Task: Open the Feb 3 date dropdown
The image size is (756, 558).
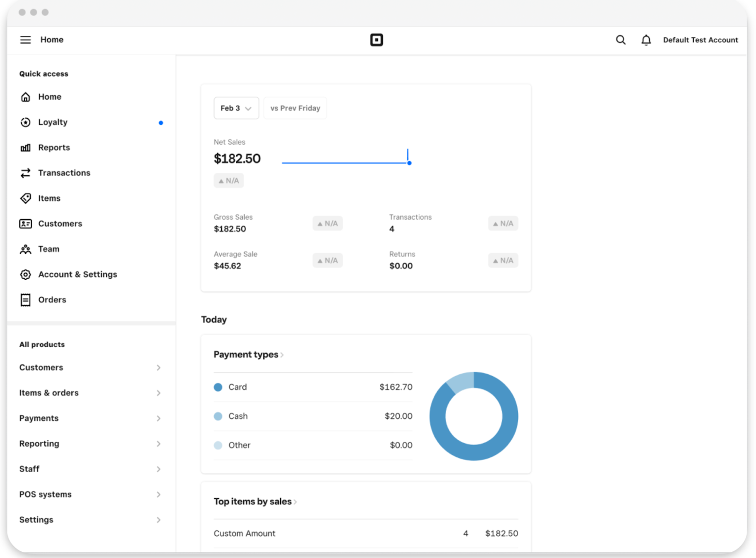Action: pyautogui.click(x=236, y=108)
